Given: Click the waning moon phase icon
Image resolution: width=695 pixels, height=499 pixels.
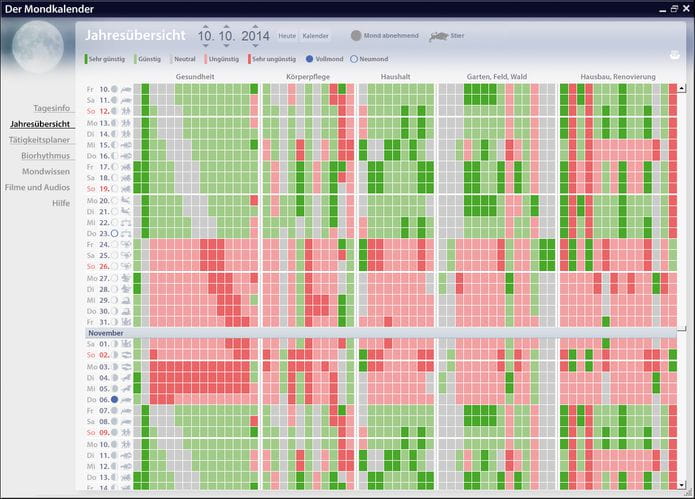Looking at the screenshot, I should click(356, 36).
